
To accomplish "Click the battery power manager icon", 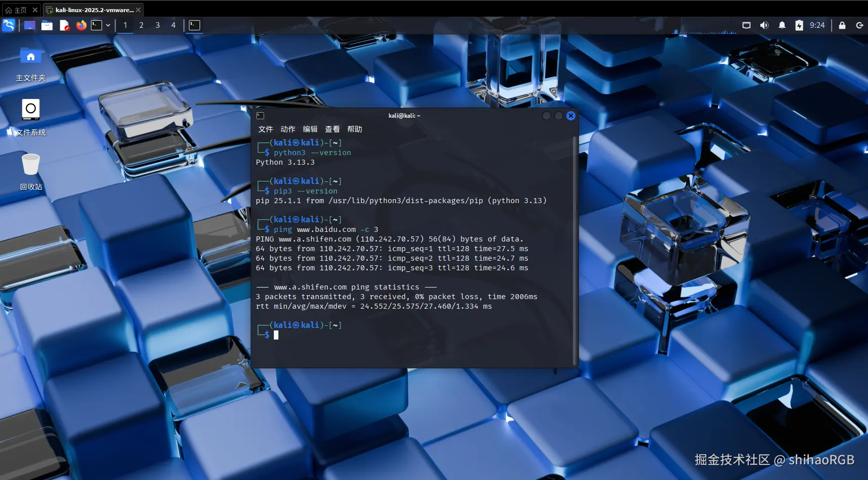I will [x=799, y=25].
